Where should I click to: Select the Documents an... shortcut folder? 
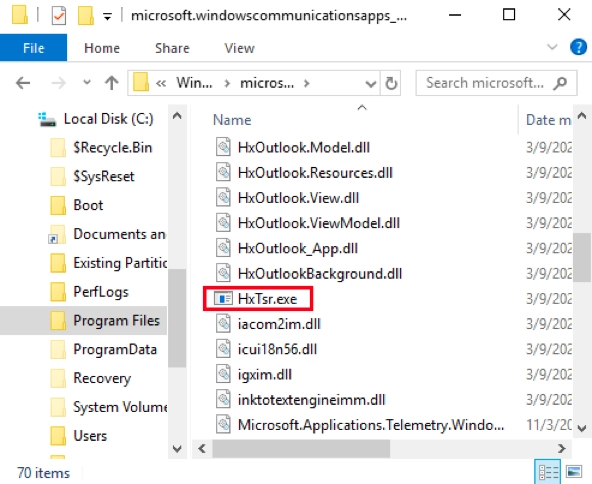coord(107,234)
